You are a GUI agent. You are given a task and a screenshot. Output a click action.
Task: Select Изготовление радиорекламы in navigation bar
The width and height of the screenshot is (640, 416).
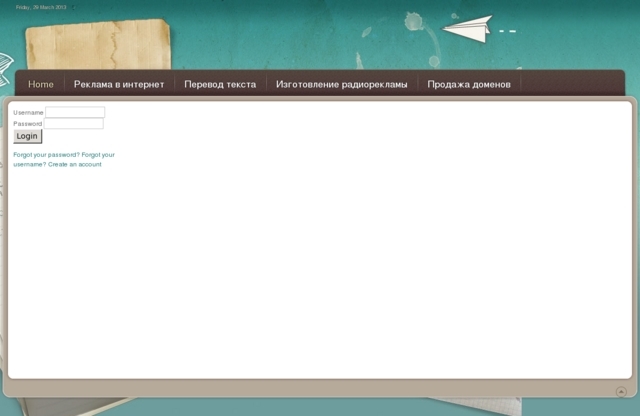coord(342,84)
